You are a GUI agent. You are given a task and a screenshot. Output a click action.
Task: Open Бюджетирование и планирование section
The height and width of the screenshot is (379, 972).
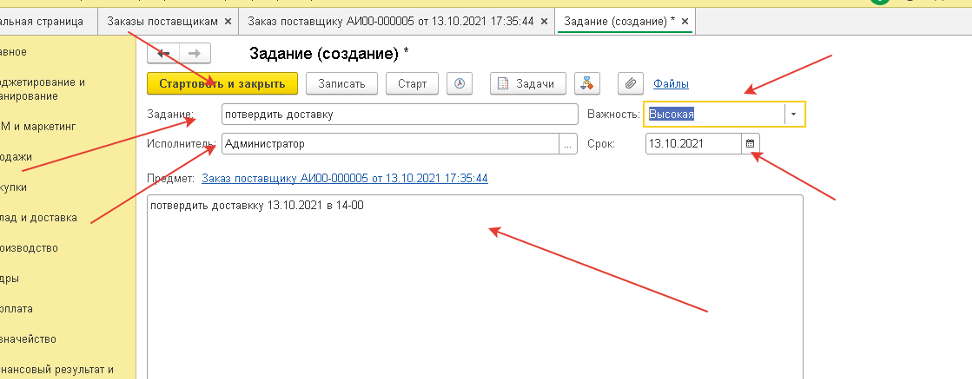[x=42, y=89]
